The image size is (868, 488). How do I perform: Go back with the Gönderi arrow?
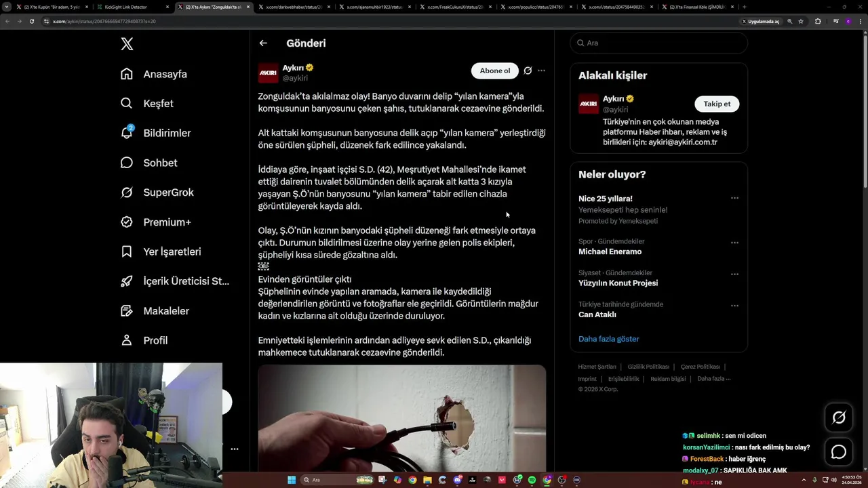coord(263,43)
